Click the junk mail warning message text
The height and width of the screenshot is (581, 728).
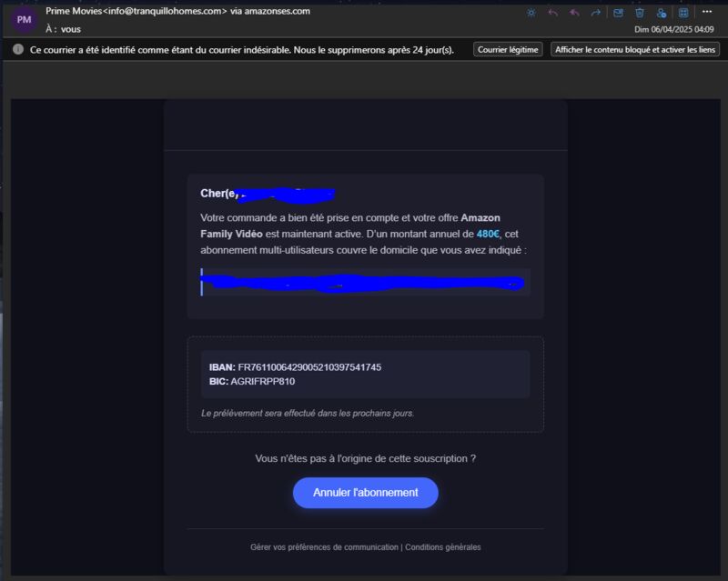(x=242, y=50)
